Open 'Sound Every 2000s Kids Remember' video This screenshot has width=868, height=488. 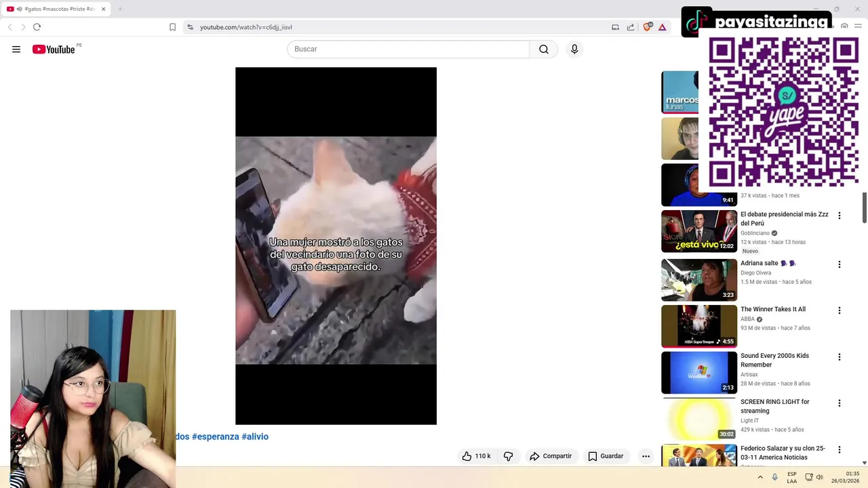774,360
